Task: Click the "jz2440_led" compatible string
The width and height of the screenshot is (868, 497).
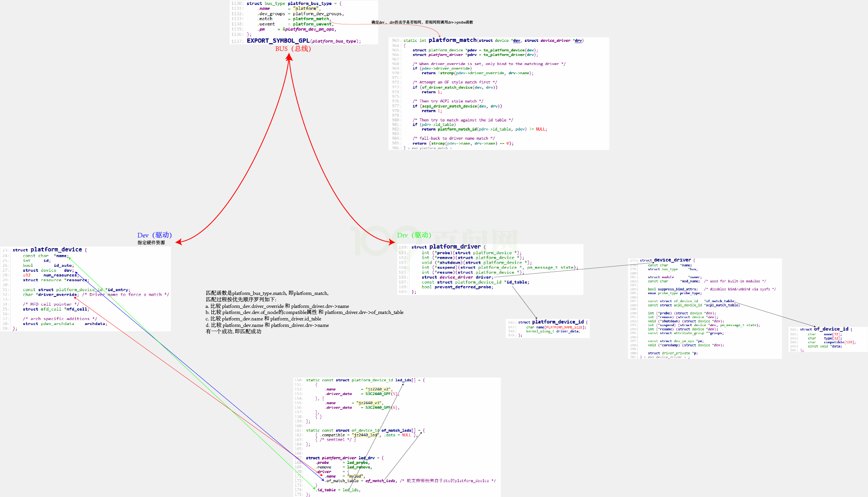Action: tap(365, 435)
